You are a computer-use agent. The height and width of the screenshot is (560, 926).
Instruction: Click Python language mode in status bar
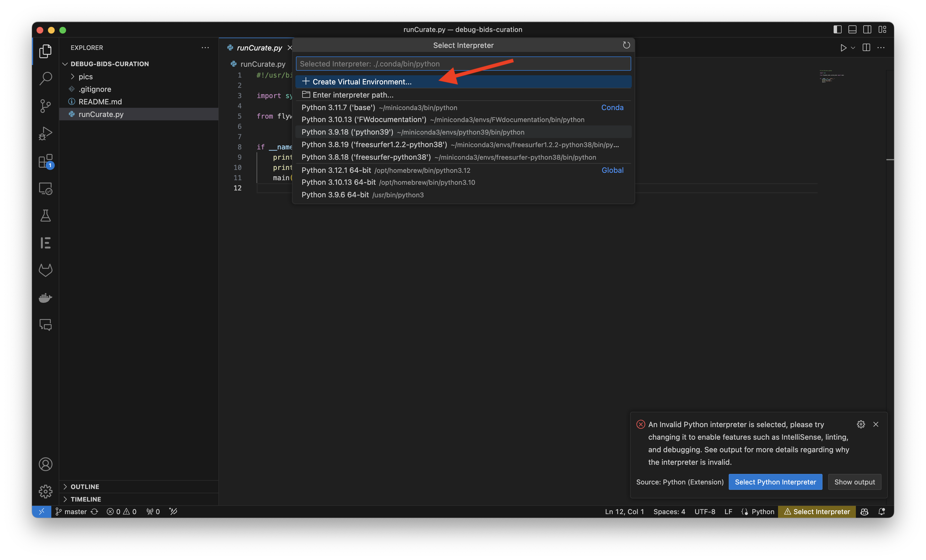click(x=763, y=512)
